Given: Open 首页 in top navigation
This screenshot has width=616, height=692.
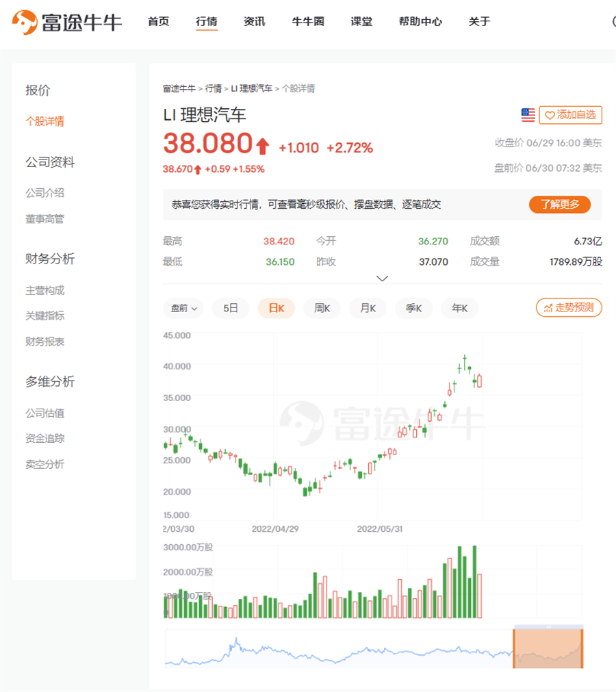Looking at the screenshot, I should pyautogui.click(x=158, y=22).
